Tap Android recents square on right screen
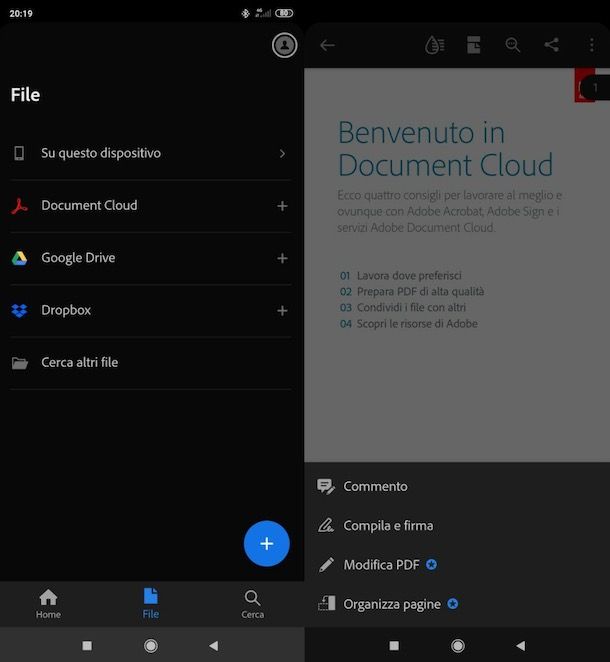Viewport: 610px width, 662px height. [394, 646]
